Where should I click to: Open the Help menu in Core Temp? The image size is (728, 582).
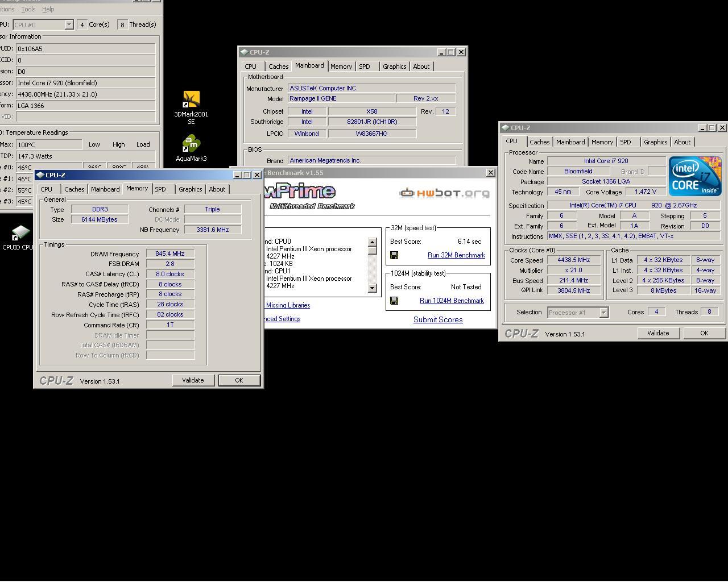48,9
